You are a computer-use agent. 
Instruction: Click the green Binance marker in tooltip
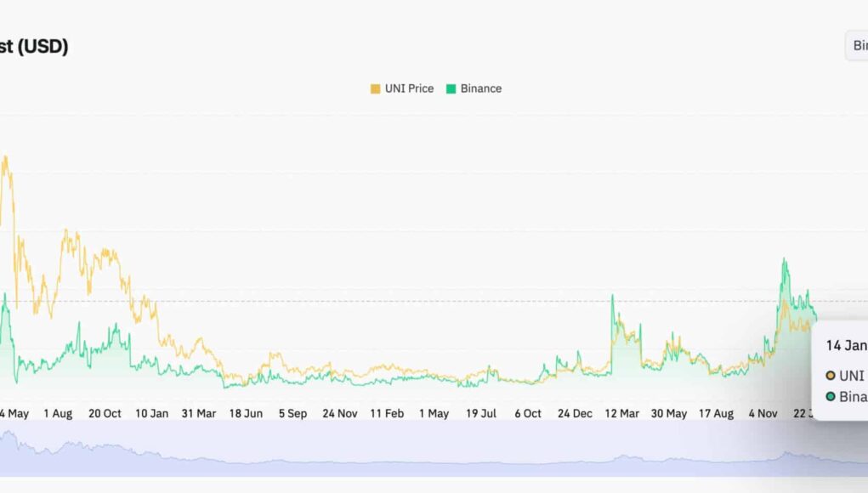tap(831, 397)
